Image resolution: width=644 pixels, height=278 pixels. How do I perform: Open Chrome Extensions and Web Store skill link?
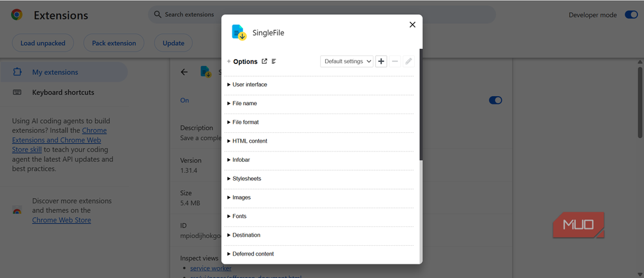(59, 140)
